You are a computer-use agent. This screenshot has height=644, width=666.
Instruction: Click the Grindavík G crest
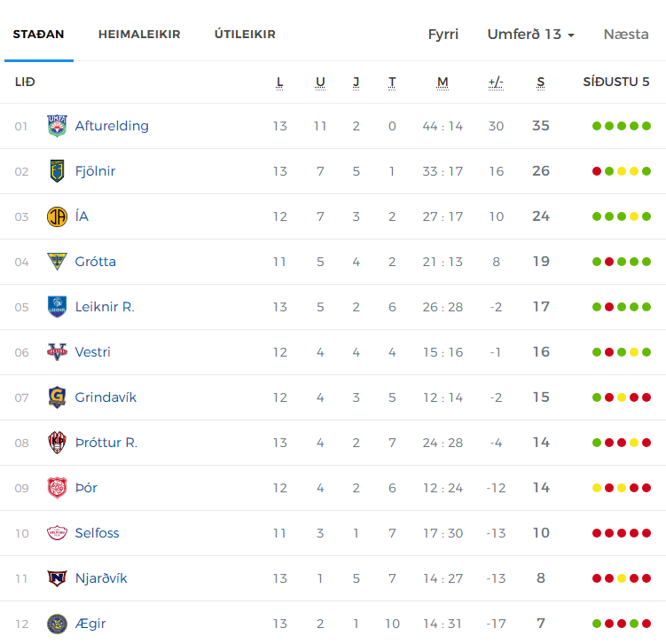tap(57, 397)
